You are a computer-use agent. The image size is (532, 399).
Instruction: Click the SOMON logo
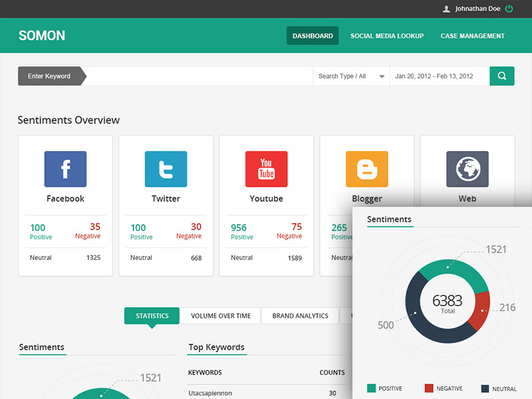click(x=42, y=36)
